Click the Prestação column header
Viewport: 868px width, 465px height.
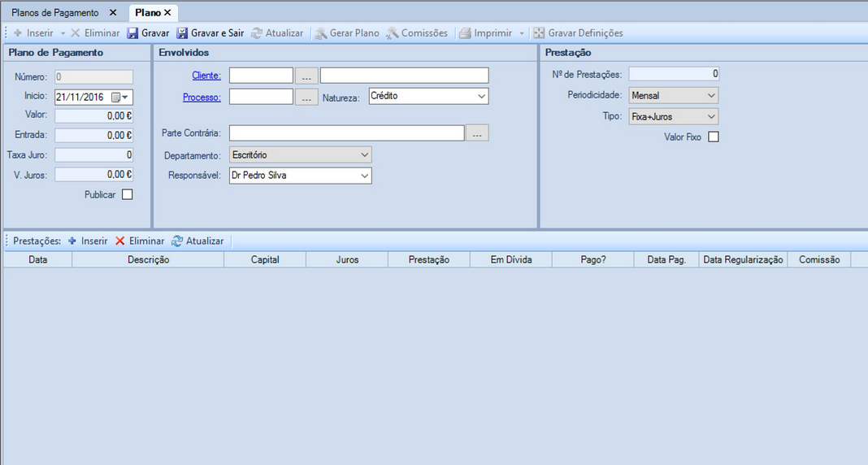click(429, 259)
